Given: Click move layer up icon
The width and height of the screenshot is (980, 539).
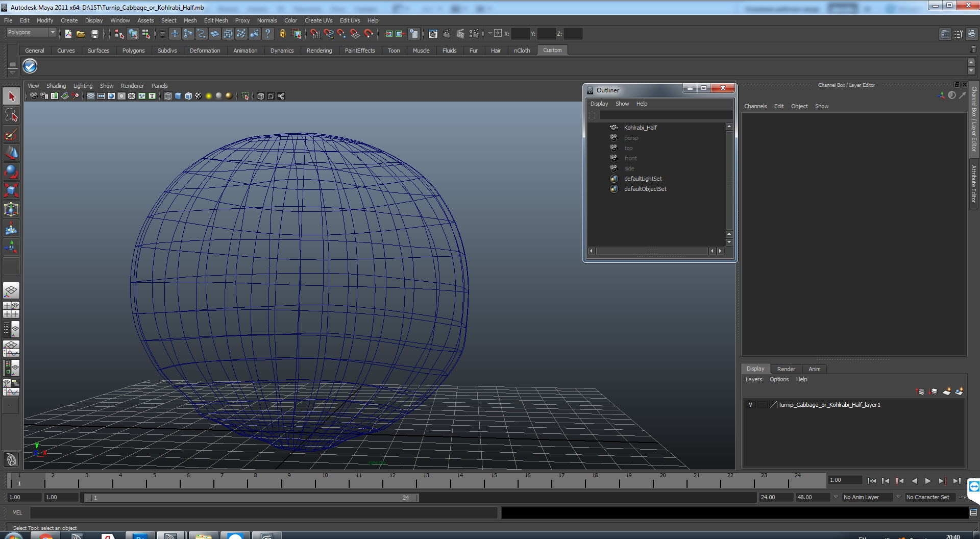Looking at the screenshot, I should click(921, 391).
